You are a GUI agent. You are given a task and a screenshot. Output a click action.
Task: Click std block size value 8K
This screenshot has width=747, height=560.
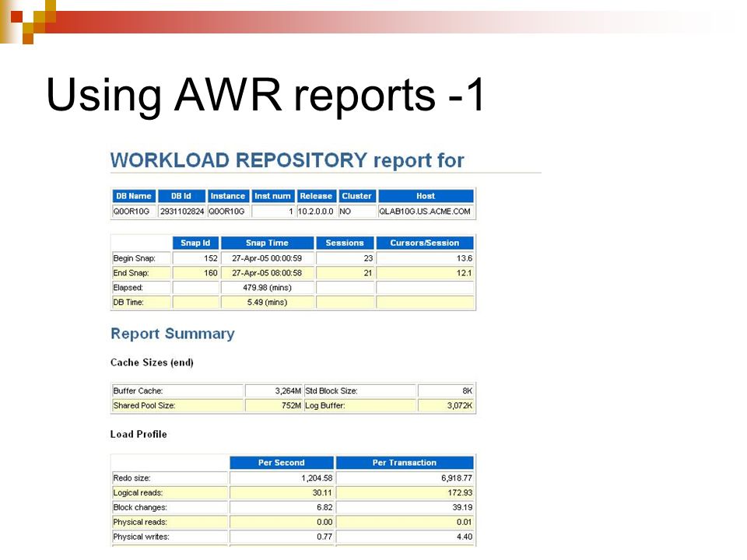point(468,391)
